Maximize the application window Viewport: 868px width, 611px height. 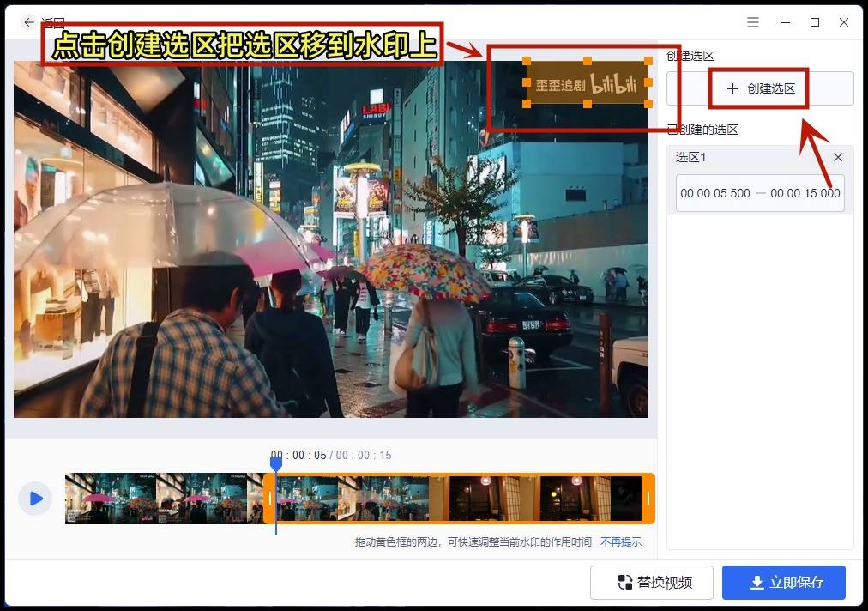pyautogui.click(x=815, y=22)
